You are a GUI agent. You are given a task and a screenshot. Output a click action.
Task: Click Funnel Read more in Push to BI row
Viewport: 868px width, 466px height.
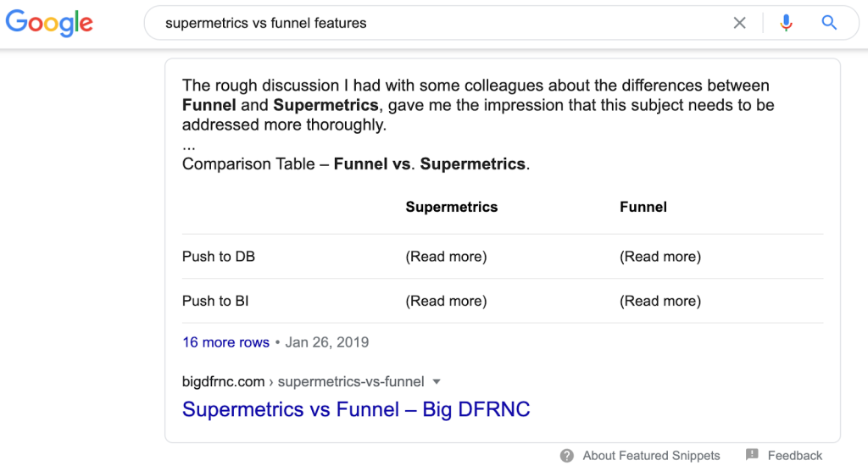pyautogui.click(x=659, y=301)
